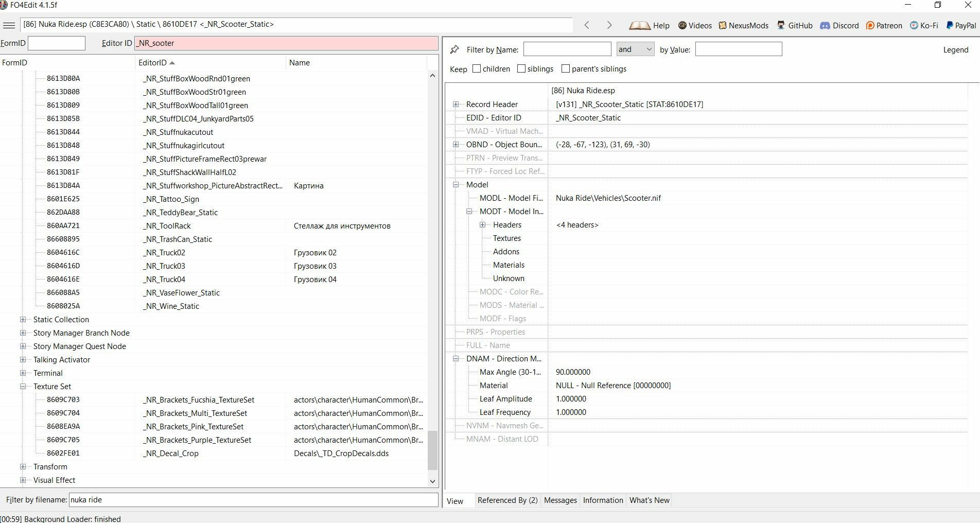Screen dimensions: 980x523
Task: Open the hamburger main menu
Action: pyautogui.click(x=9, y=25)
